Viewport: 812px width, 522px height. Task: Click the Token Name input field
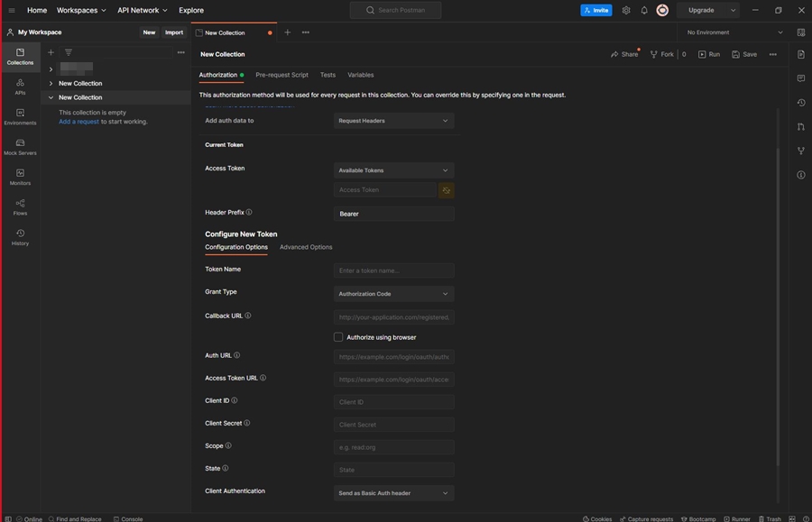pos(393,270)
